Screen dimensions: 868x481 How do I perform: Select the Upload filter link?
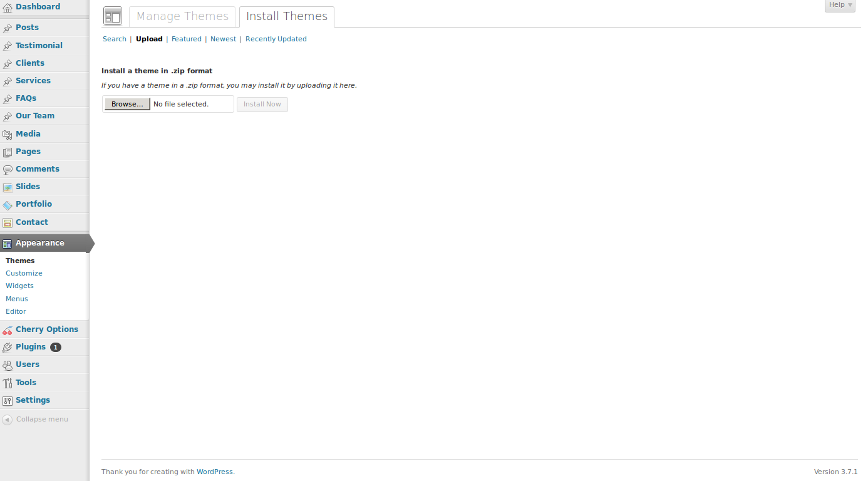149,39
